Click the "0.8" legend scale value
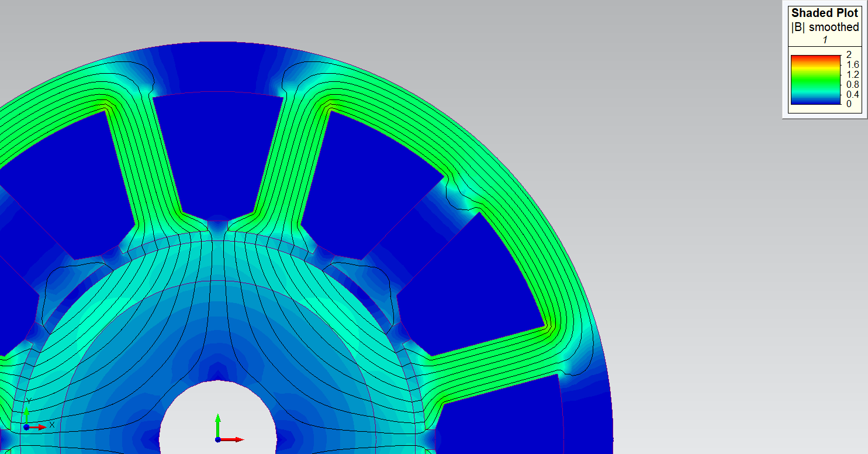The image size is (868, 454). 852,84
